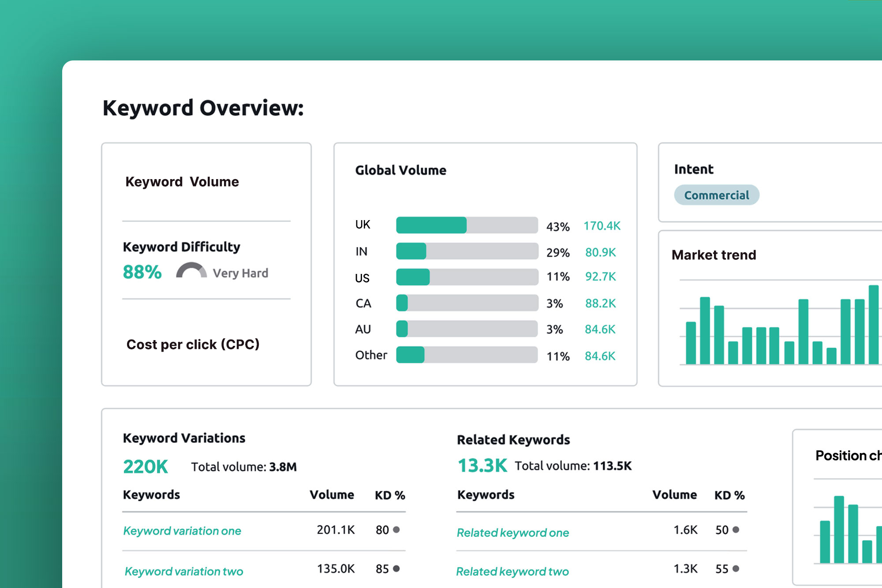Viewport: 882px width, 588px height.
Task: Select the KD % header in Related Keywords
Action: point(729,495)
